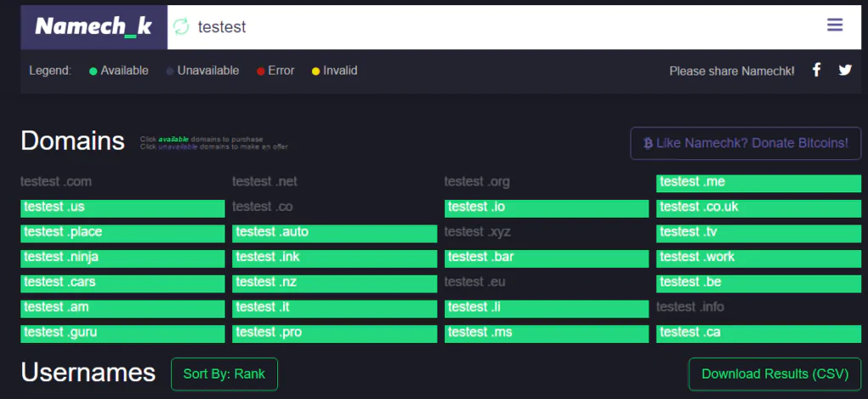Open the hamburger menu
This screenshot has width=868, height=399.
click(x=835, y=25)
